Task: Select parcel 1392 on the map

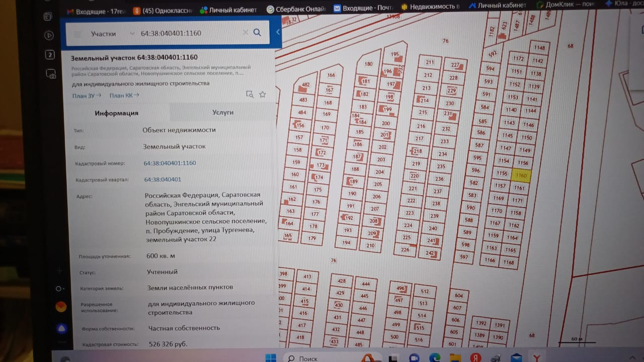Action: point(481,323)
